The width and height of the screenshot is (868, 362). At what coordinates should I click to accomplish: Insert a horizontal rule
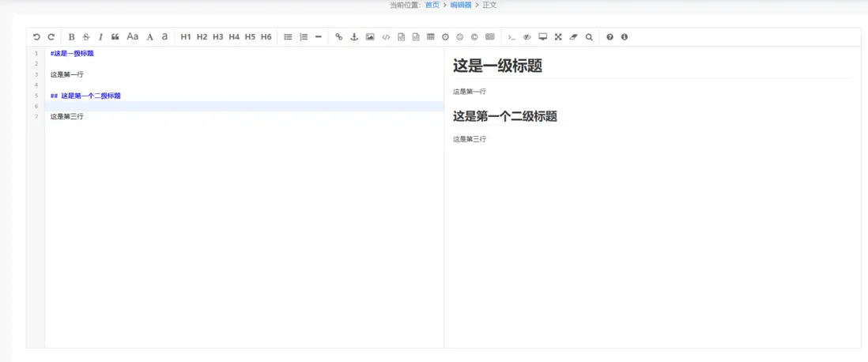pos(319,37)
